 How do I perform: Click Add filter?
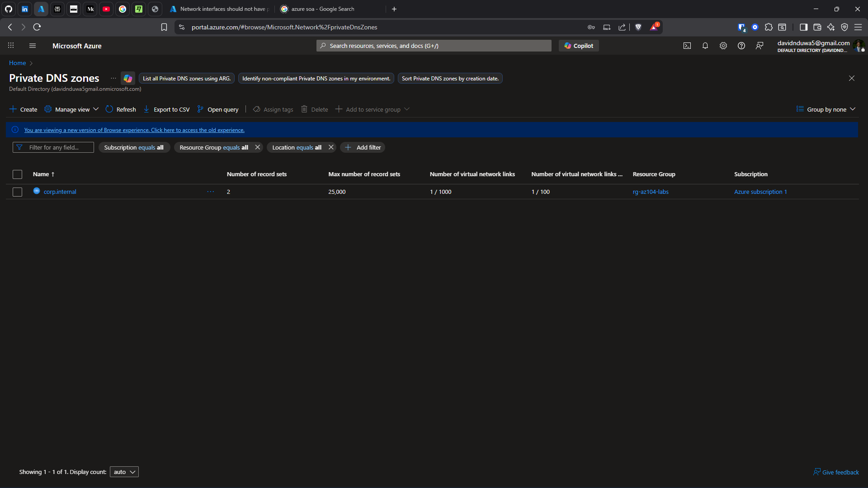coord(363,147)
